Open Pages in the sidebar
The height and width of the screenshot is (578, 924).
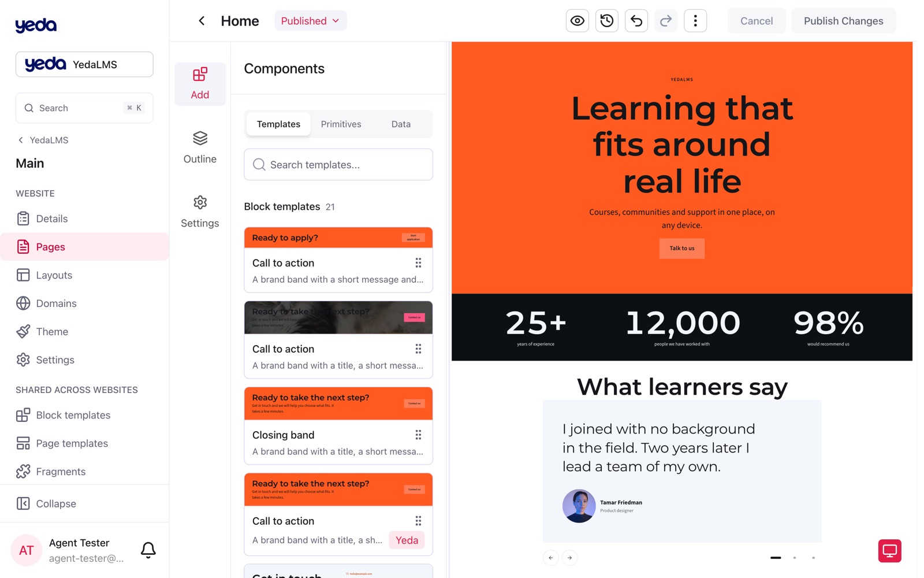coord(84,247)
